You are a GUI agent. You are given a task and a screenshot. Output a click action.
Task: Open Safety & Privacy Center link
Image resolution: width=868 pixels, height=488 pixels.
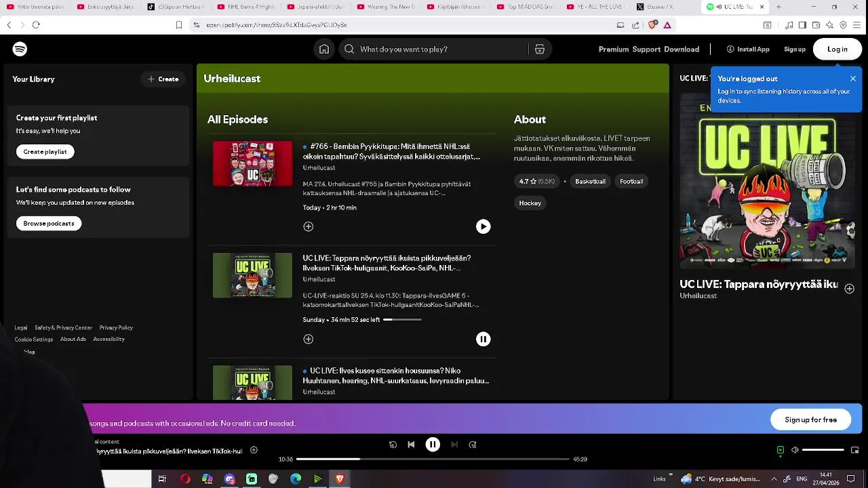tap(63, 327)
